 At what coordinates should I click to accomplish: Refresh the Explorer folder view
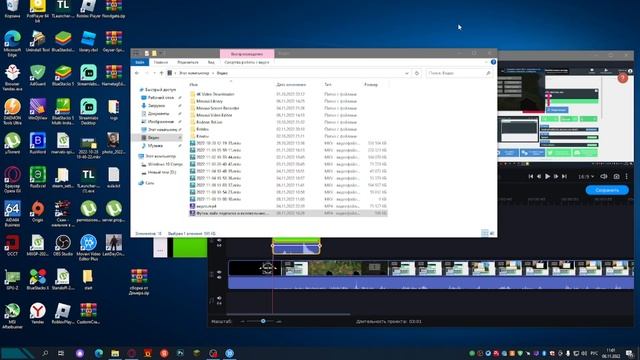pos(417,73)
